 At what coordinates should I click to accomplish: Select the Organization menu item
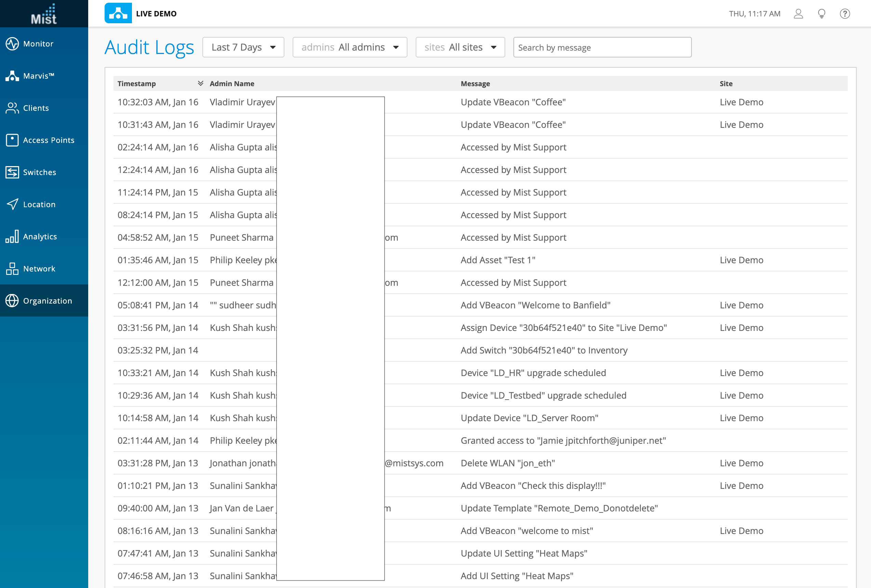pyautogui.click(x=44, y=300)
